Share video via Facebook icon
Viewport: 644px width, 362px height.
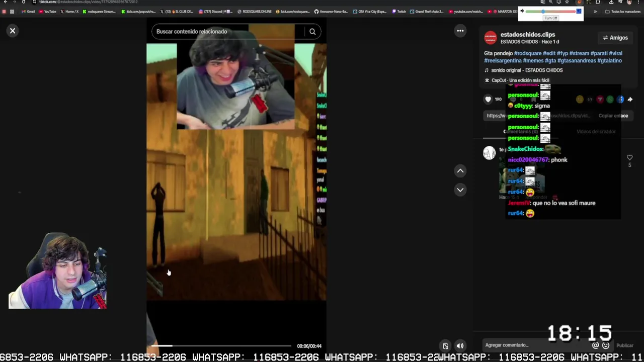620,100
